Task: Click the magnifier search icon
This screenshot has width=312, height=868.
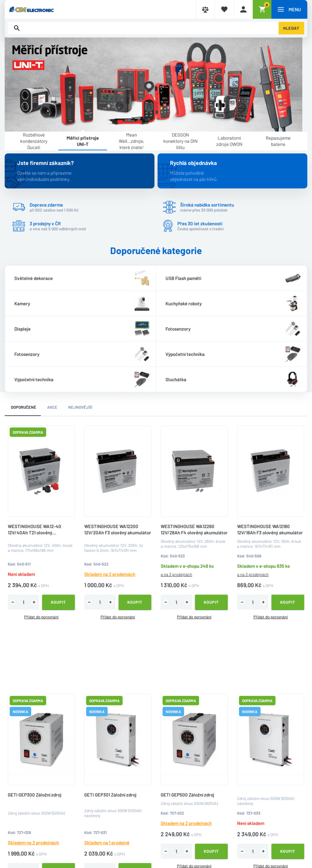Action: click(x=17, y=28)
